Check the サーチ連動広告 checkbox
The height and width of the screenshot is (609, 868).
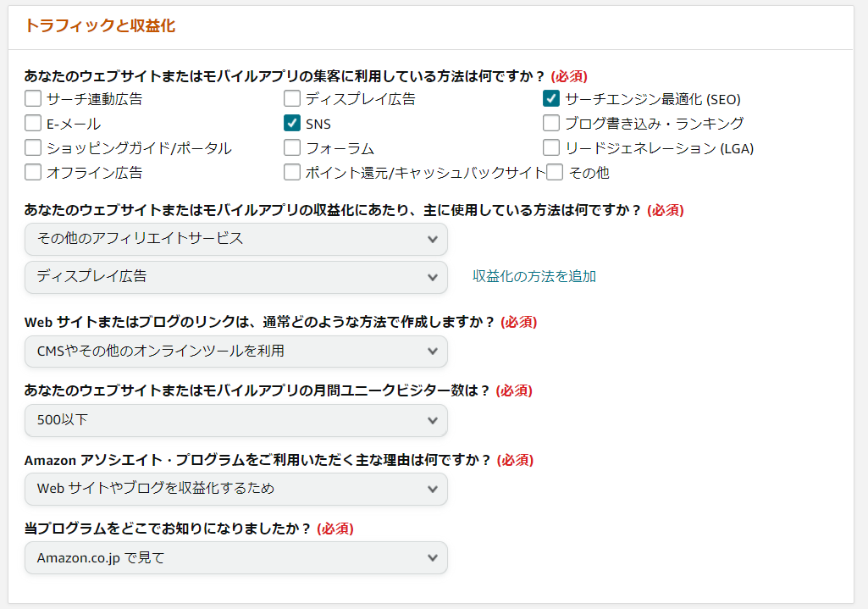click(x=33, y=99)
